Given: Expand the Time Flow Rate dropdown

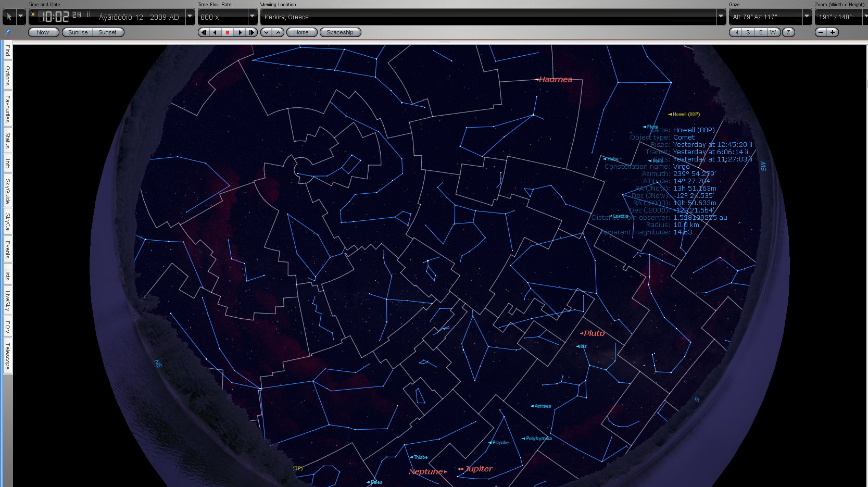Looking at the screenshot, I should coord(253,17).
